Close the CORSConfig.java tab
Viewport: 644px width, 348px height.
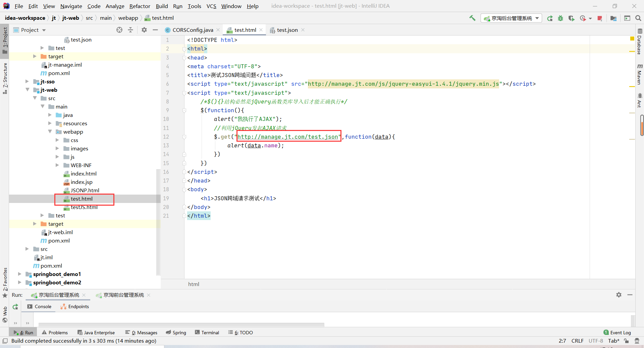(x=218, y=30)
